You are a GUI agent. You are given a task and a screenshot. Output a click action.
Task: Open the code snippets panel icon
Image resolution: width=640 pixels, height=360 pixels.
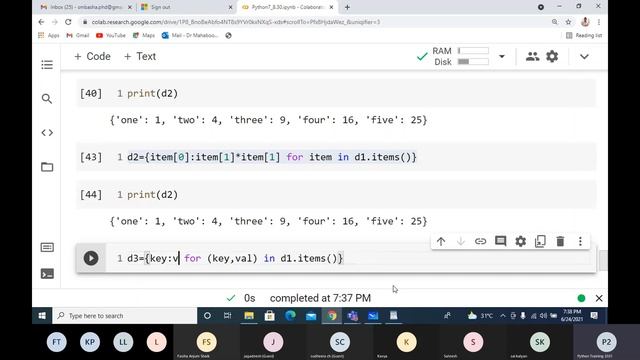click(47, 133)
